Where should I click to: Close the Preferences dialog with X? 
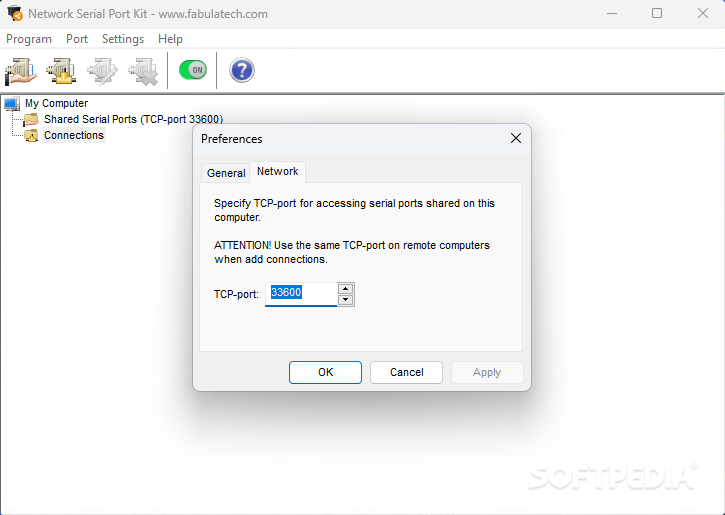(x=516, y=138)
